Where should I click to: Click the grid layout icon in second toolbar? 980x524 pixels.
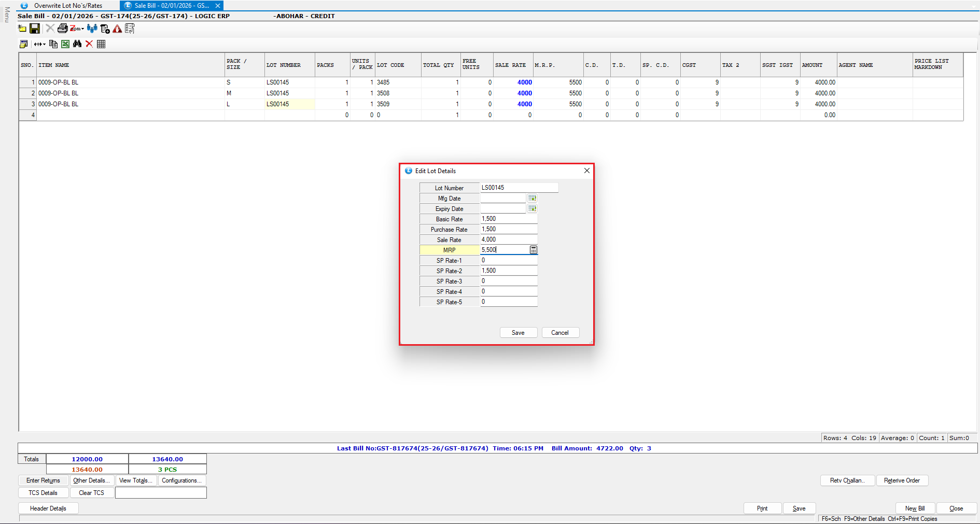[x=101, y=44]
